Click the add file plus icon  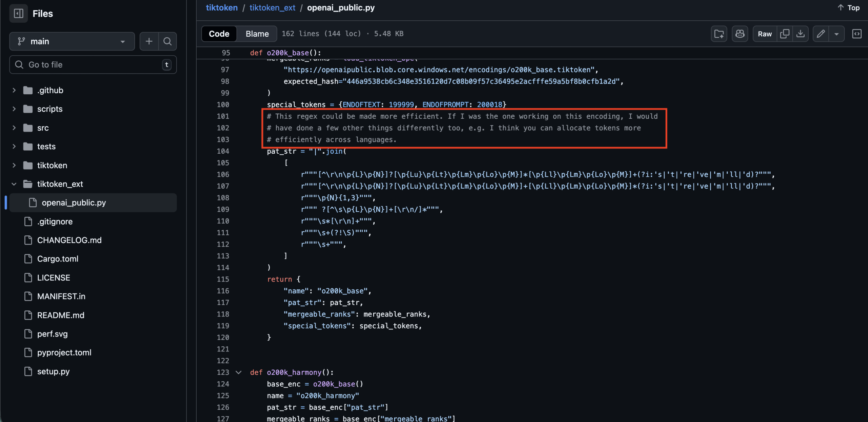coord(149,41)
